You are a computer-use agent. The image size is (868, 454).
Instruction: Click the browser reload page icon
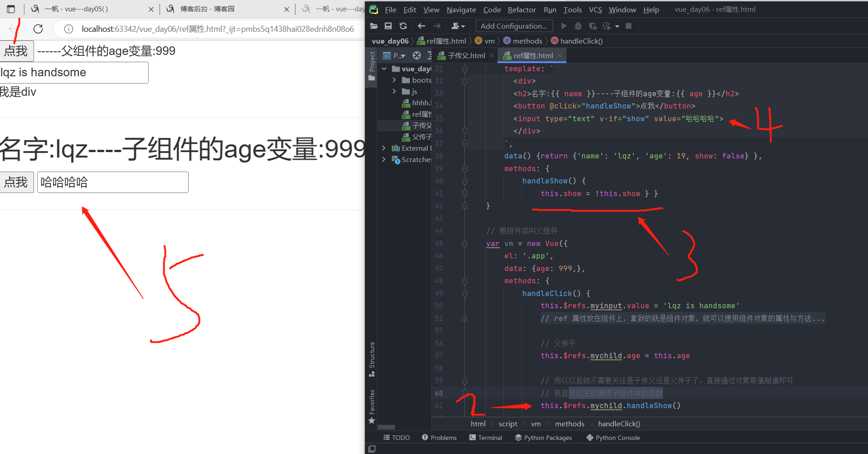coord(38,29)
